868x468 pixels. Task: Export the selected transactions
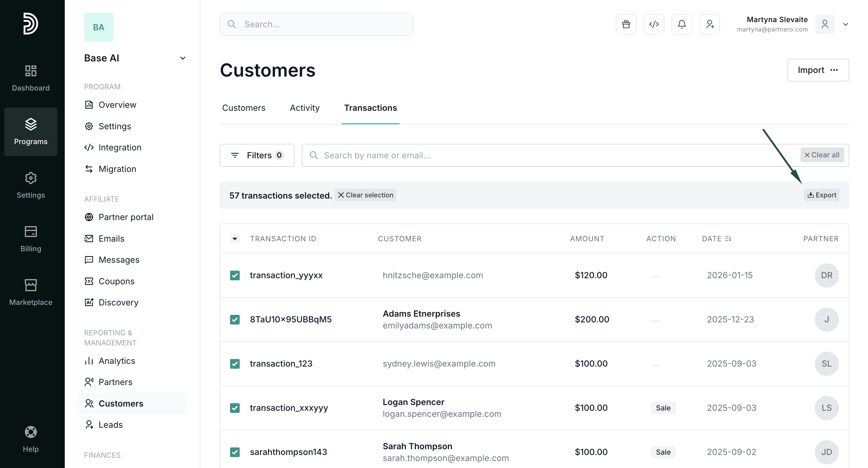pos(821,195)
